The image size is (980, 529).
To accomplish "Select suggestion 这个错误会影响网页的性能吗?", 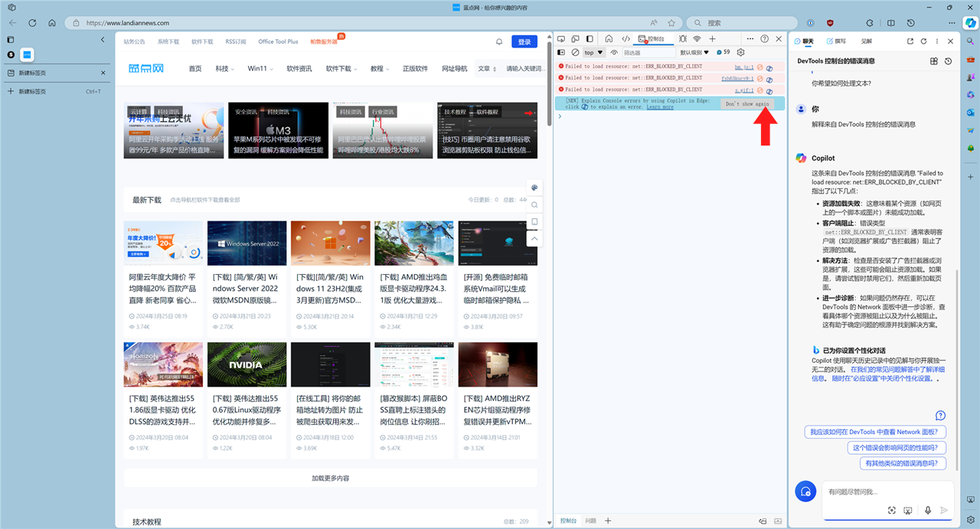I will 896,448.
